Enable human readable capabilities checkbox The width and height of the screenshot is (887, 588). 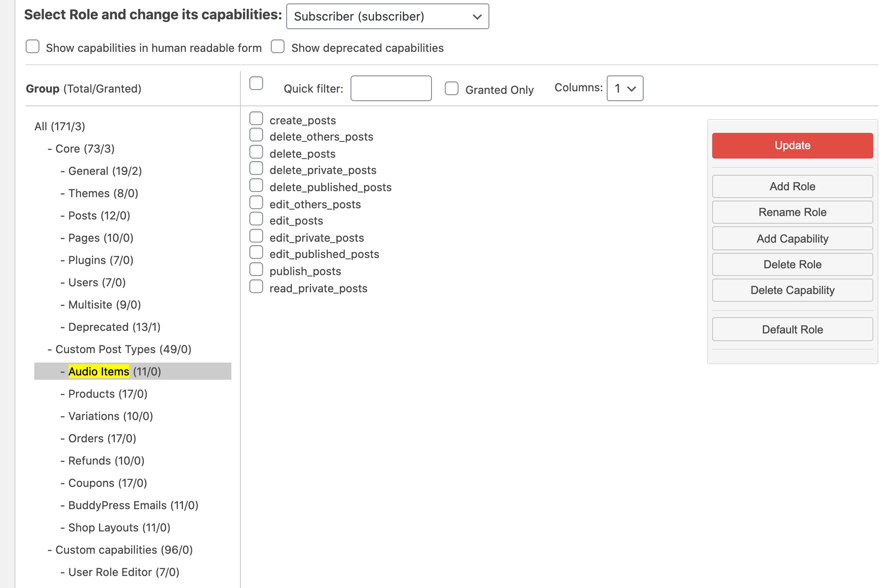pyautogui.click(x=33, y=46)
